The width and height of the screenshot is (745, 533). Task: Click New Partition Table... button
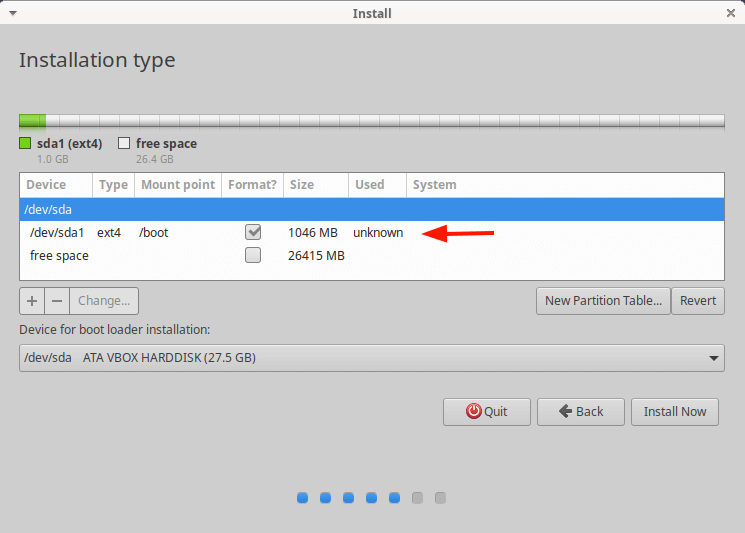click(x=603, y=301)
